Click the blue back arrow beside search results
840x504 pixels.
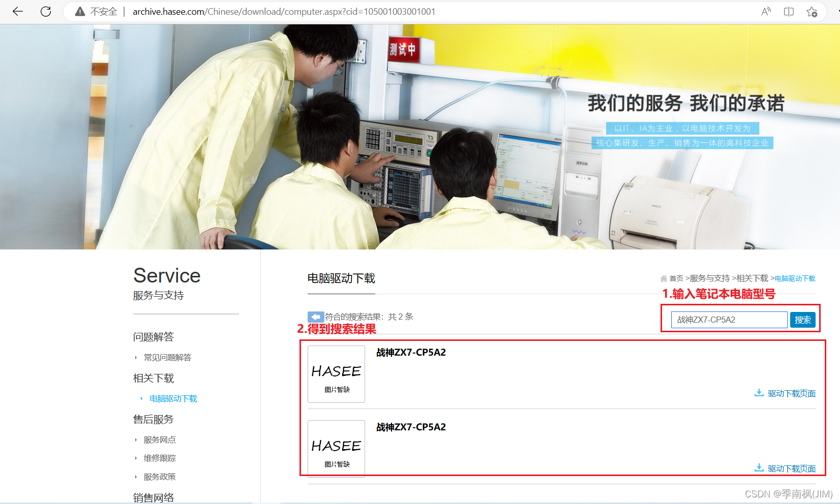tap(316, 317)
